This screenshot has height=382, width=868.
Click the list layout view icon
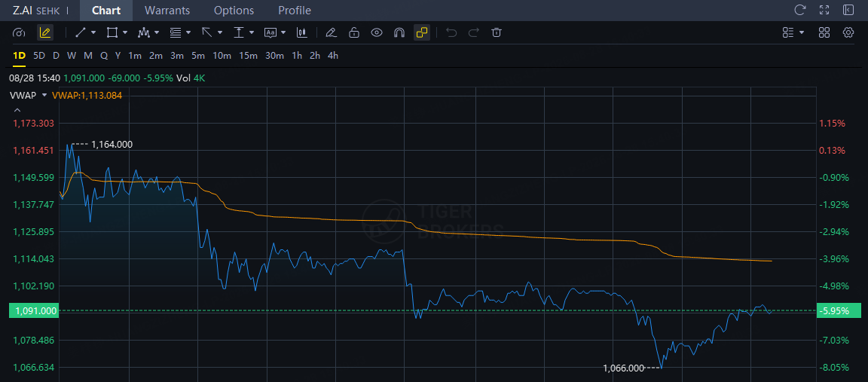(x=788, y=32)
